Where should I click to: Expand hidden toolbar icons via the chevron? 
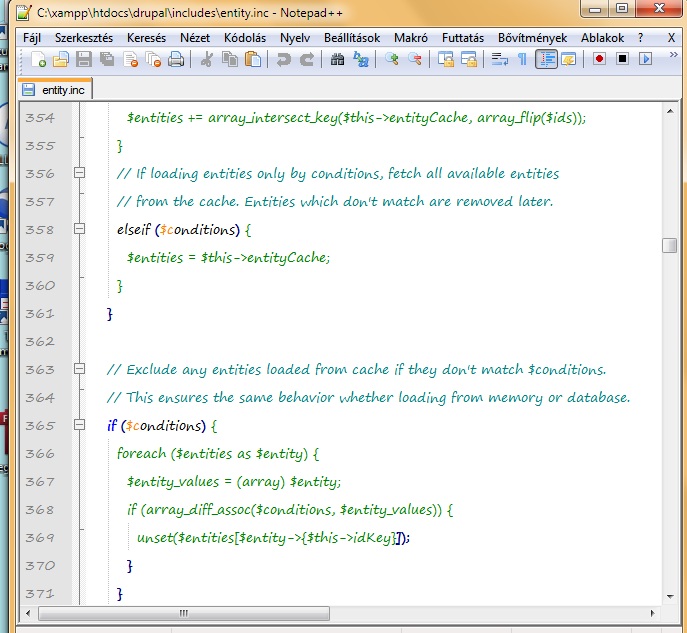673,54
